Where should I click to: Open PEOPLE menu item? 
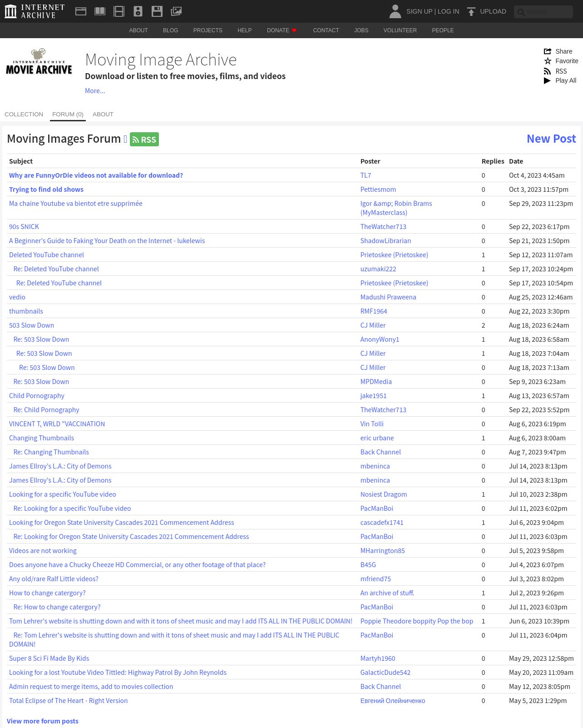pyautogui.click(x=443, y=30)
